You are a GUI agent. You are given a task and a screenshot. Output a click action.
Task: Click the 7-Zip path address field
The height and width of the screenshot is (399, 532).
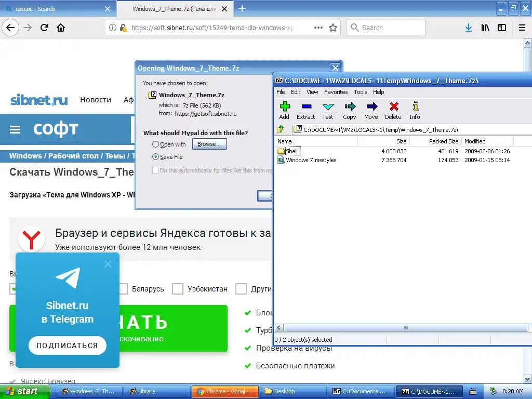point(412,129)
